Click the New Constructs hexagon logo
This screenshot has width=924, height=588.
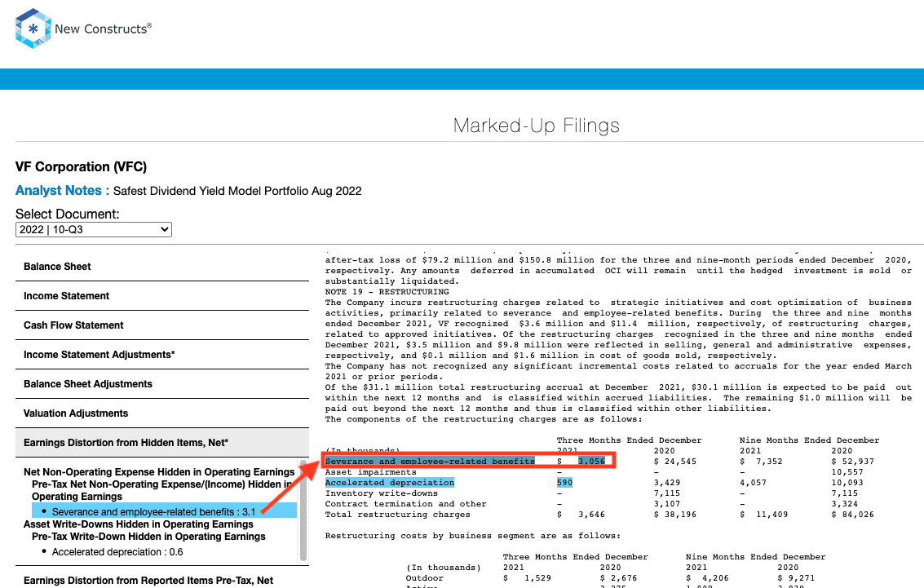point(33,29)
